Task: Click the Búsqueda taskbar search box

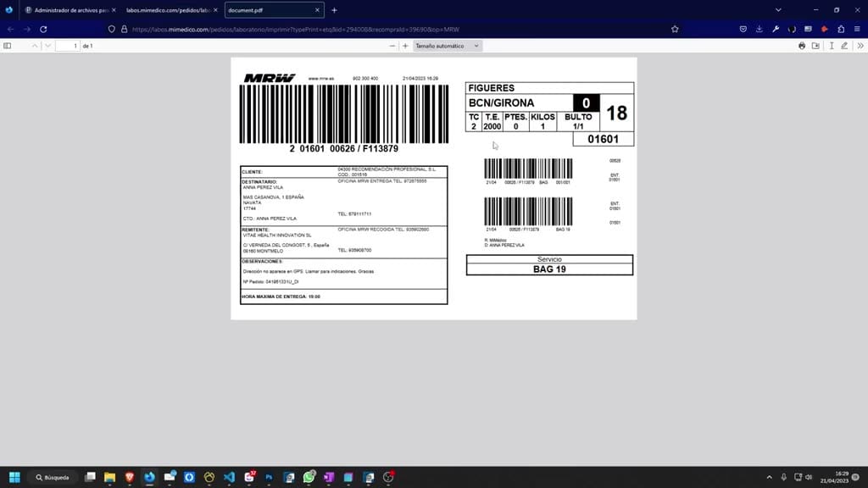Action: coord(53,477)
